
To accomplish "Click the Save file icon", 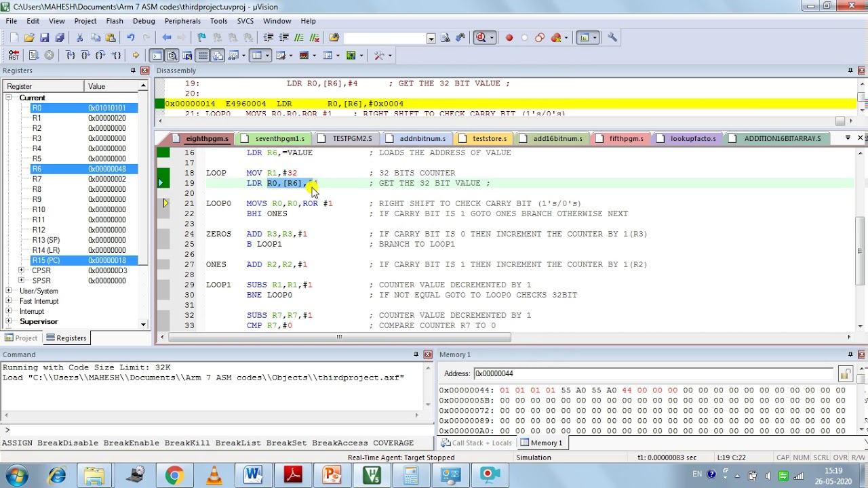I will click(x=44, y=38).
